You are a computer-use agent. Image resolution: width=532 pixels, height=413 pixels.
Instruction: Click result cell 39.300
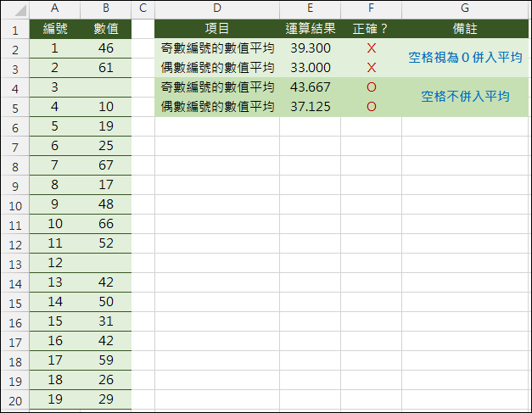point(310,48)
